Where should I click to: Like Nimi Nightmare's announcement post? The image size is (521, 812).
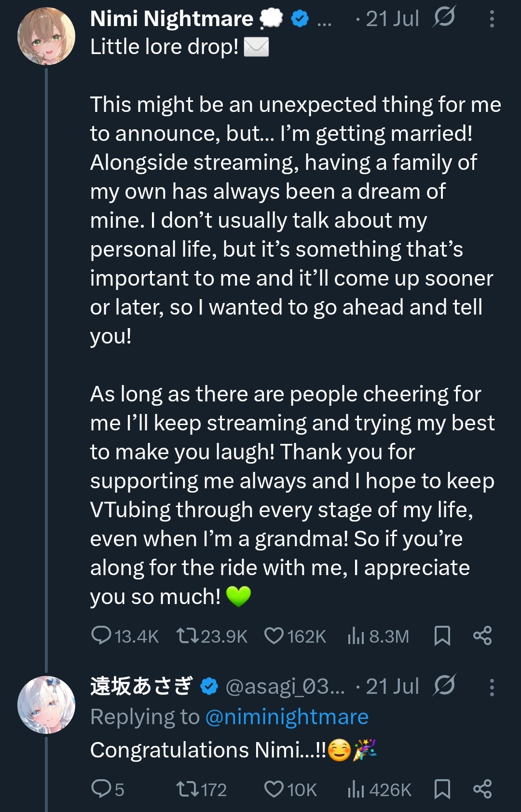coord(274,635)
